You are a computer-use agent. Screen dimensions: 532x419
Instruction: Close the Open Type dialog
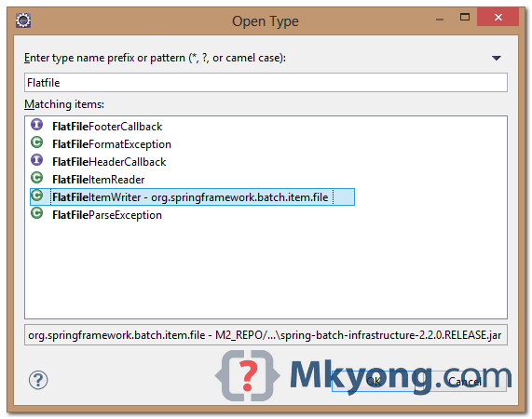click(x=498, y=17)
